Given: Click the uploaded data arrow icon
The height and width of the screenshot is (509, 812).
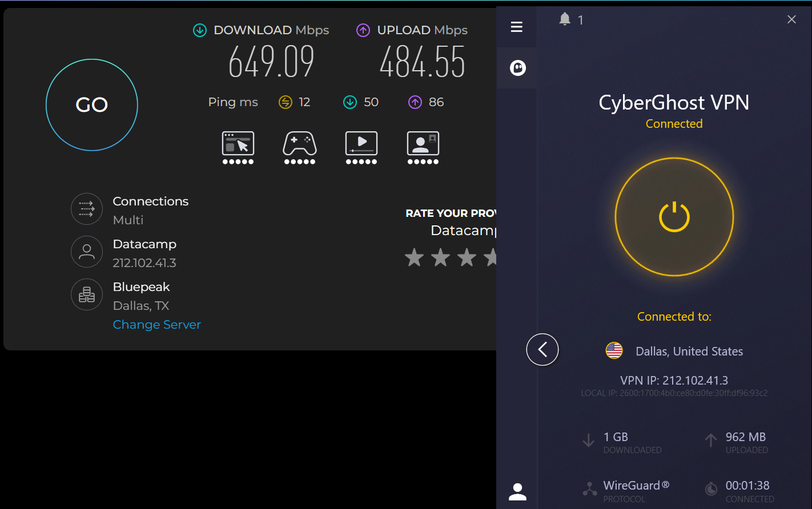Looking at the screenshot, I should (x=710, y=441).
